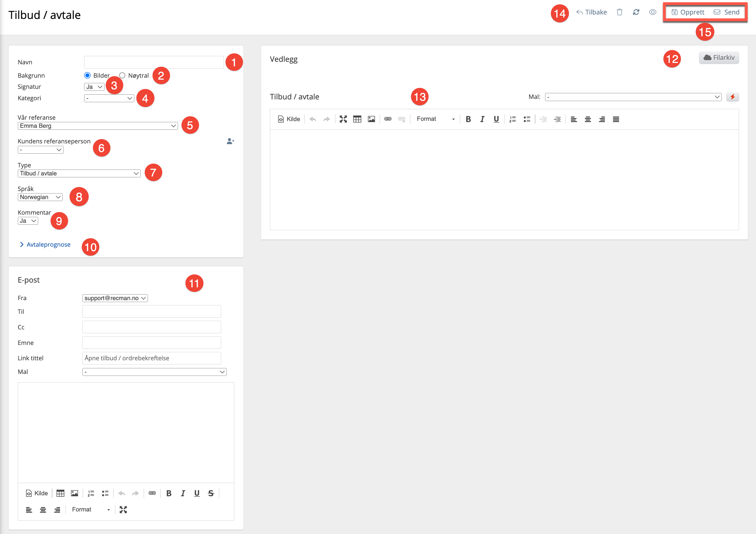This screenshot has width=756, height=534.
Task: Click Strikethrough in E-post editor toolbar
Action: click(211, 493)
